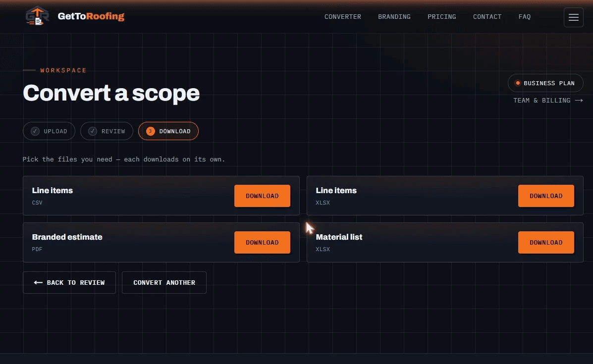The width and height of the screenshot is (593, 364).
Task: Download the Line items CSV file
Action: point(262,196)
